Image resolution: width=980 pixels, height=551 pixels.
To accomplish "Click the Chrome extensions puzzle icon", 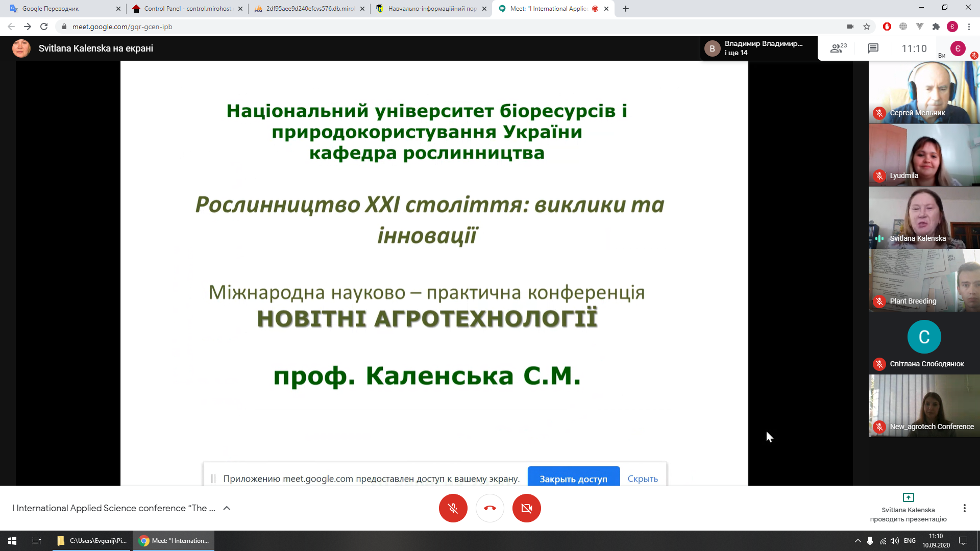I will coord(936,27).
